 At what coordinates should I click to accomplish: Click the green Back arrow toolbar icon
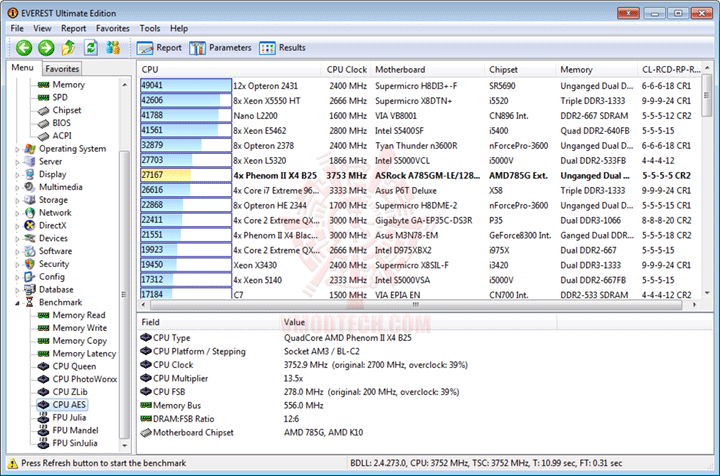[24, 48]
